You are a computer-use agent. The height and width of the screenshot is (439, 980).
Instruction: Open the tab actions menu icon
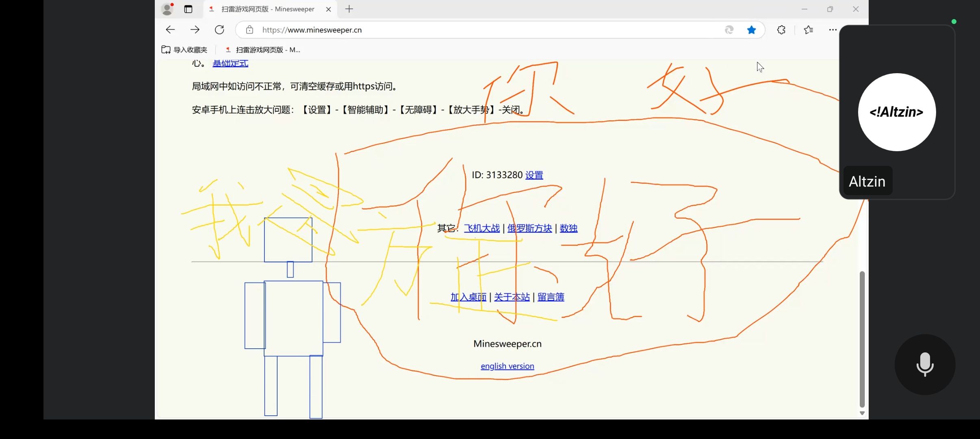(x=188, y=9)
